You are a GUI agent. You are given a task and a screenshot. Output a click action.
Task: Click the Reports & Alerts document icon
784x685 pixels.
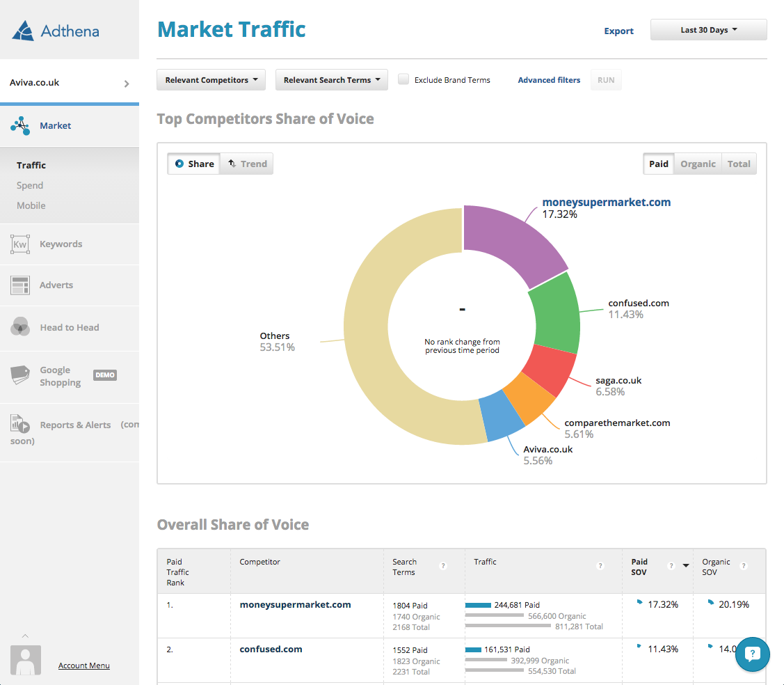(20, 424)
